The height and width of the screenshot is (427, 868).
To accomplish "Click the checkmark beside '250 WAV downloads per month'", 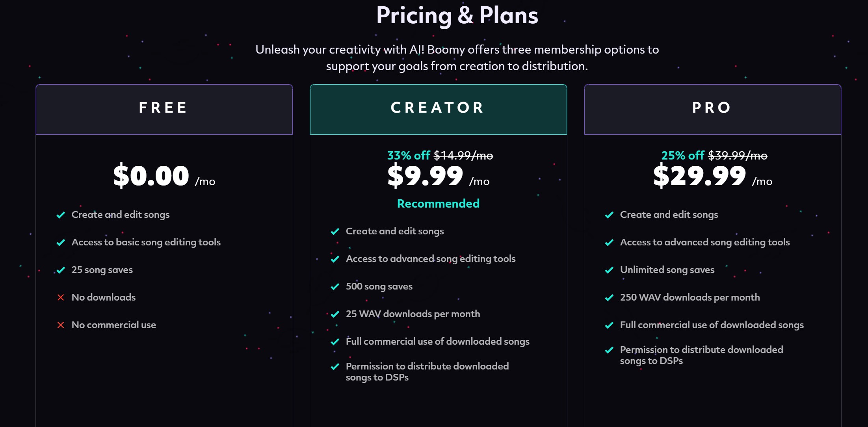I will [609, 298].
